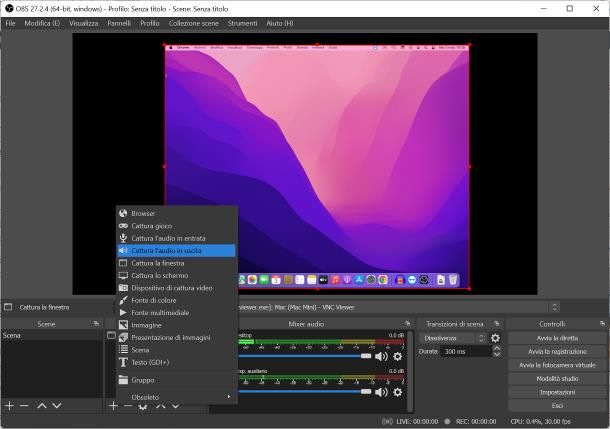Screen dimensions: 610x429
Task: Click the Durata 300 ms field
Action: pyautogui.click(x=466, y=352)
